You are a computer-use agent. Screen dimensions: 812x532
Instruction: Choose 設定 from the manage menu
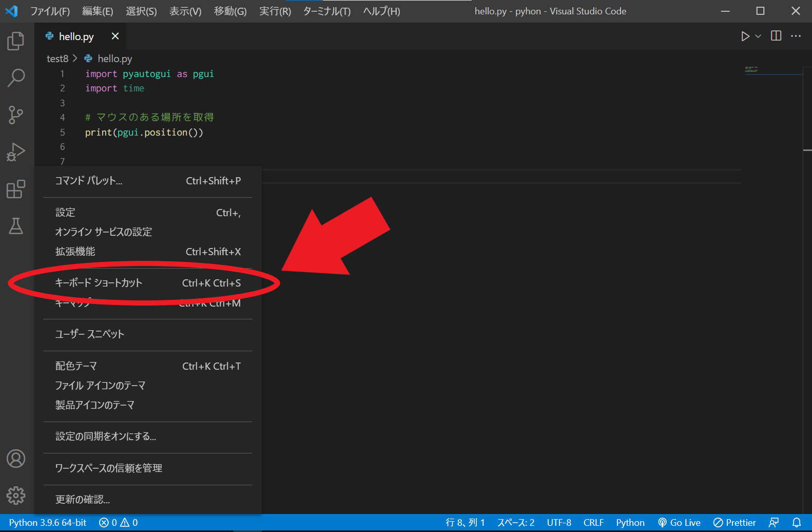click(x=148, y=213)
